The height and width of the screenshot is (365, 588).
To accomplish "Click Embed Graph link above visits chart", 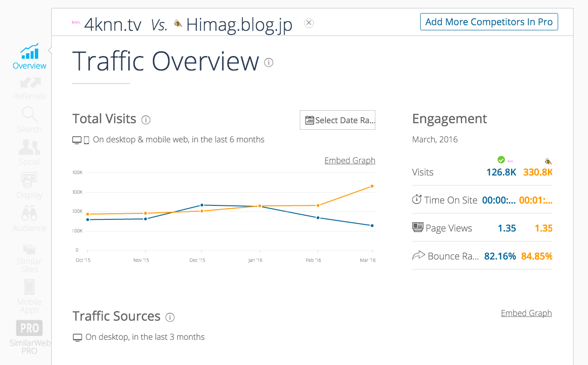I will tap(350, 160).
